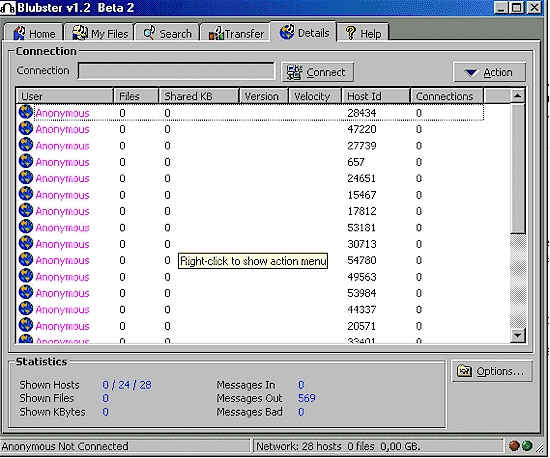Select Anonymous user with host id 28434

(x=62, y=113)
